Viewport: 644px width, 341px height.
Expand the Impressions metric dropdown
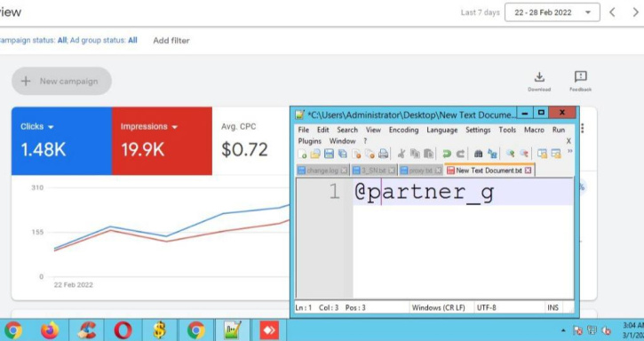click(x=175, y=127)
